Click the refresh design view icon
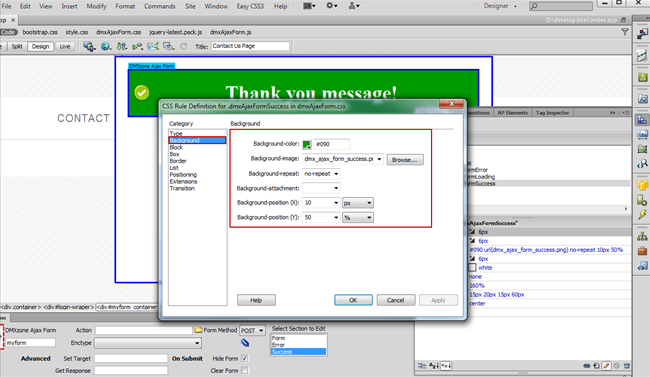Image resolution: width=650 pixels, height=377 pixels. click(184, 46)
